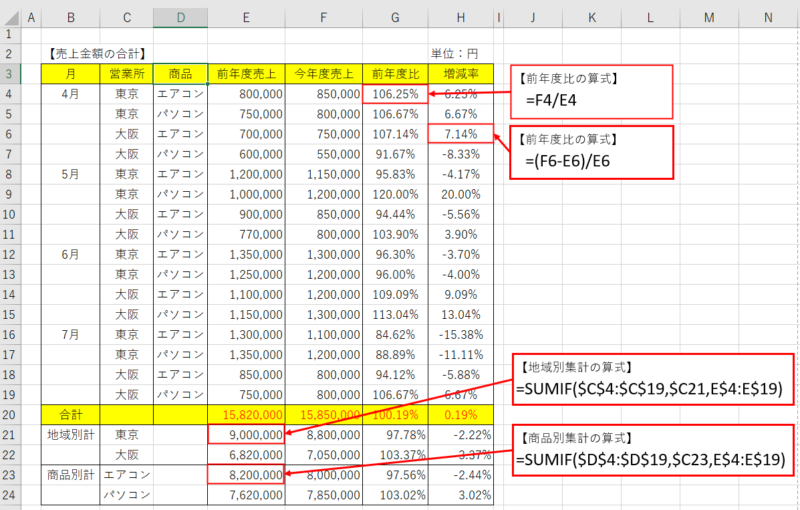Select cell showing 7,620,000
The image size is (800, 510).
coord(246,495)
